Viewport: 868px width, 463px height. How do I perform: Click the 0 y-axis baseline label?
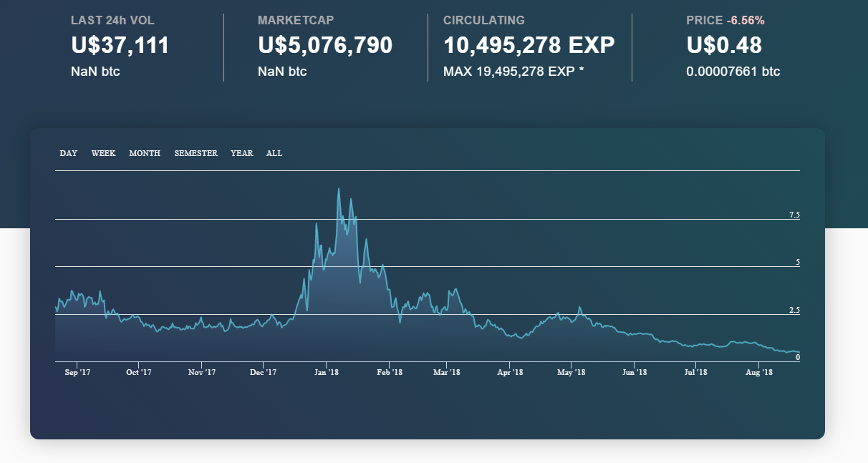click(x=797, y=357)
